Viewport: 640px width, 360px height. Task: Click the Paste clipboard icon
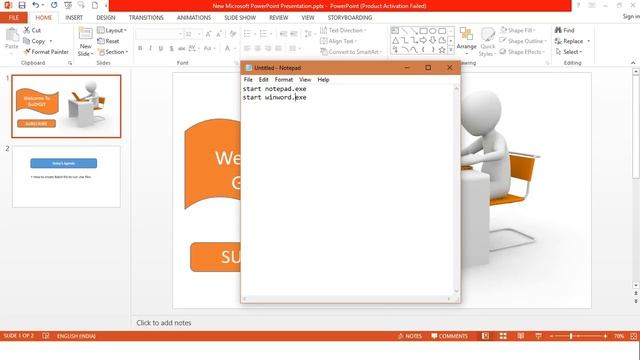click(x=12, y=34)
